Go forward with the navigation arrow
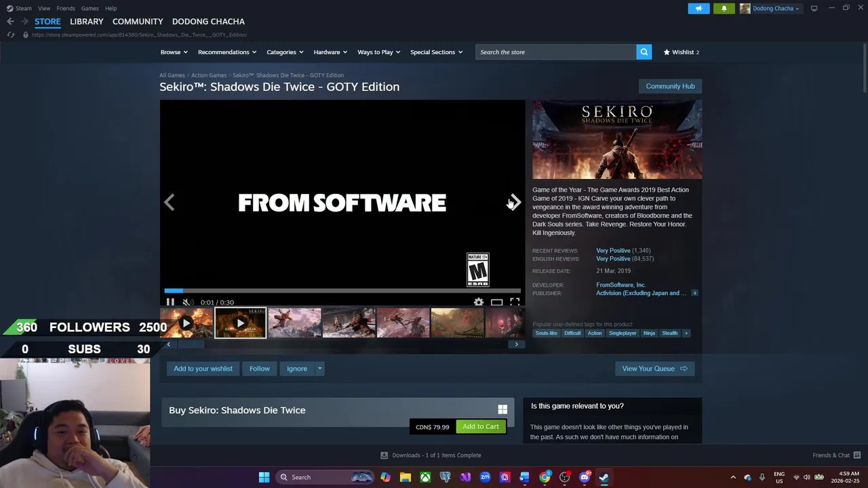Viewport: 868px width, 488px height. tap(24, 22)
